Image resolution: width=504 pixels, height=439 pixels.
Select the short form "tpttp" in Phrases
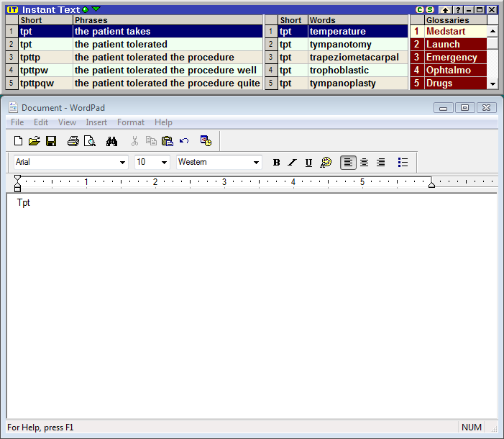[45, 58]
